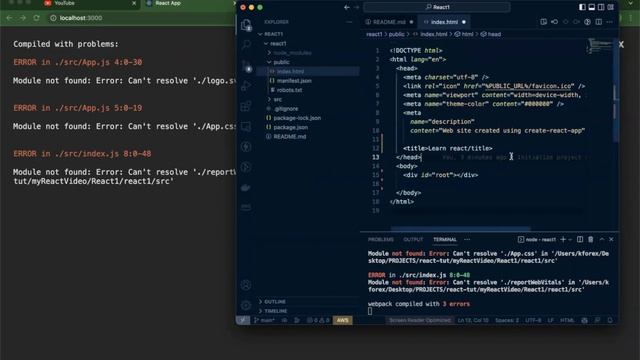The height and width of the screenshot is (360, 640).
Task: Open the Source Control view
Action: point(246,65)
